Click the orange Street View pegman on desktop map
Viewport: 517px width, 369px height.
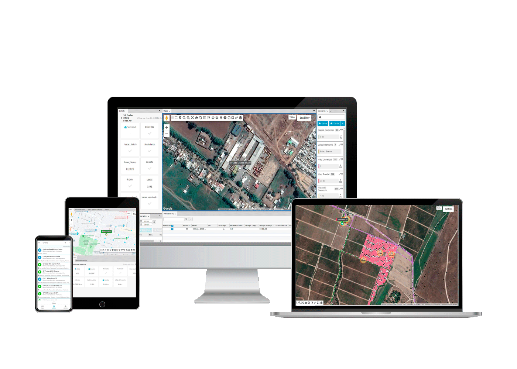click(167, 118)
